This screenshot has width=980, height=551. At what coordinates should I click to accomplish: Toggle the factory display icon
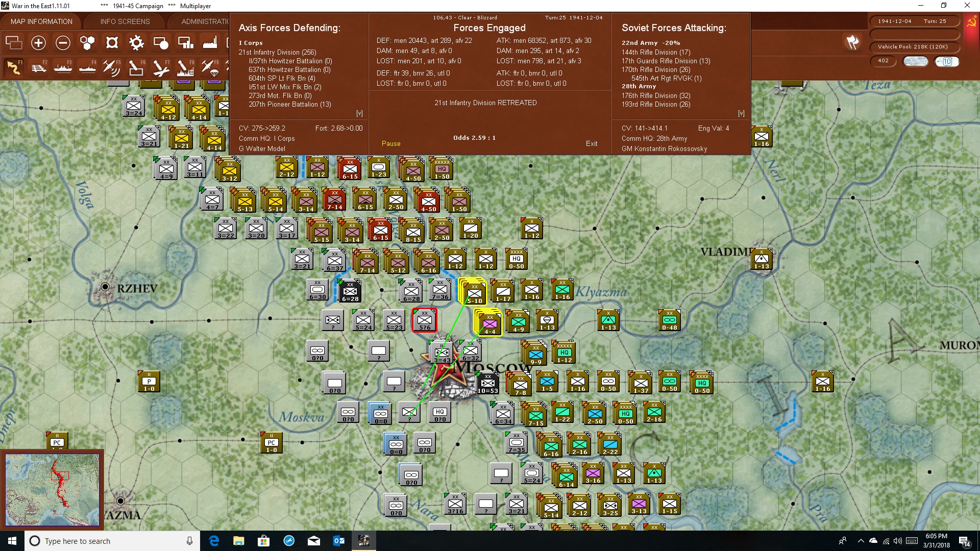point(210,43)
